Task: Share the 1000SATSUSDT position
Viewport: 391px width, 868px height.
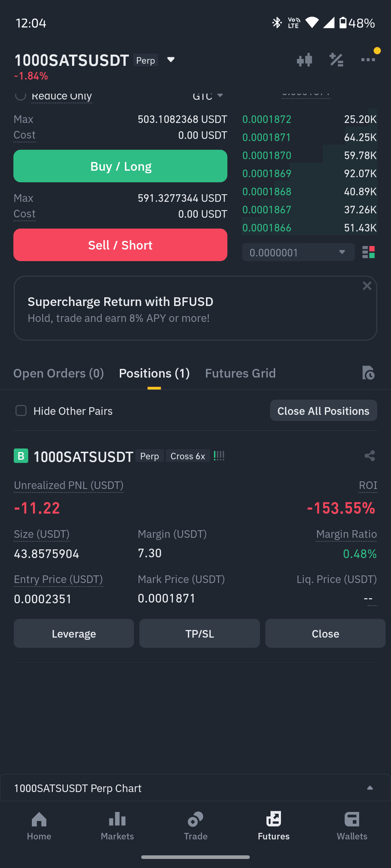Action: tap(370, 456)
